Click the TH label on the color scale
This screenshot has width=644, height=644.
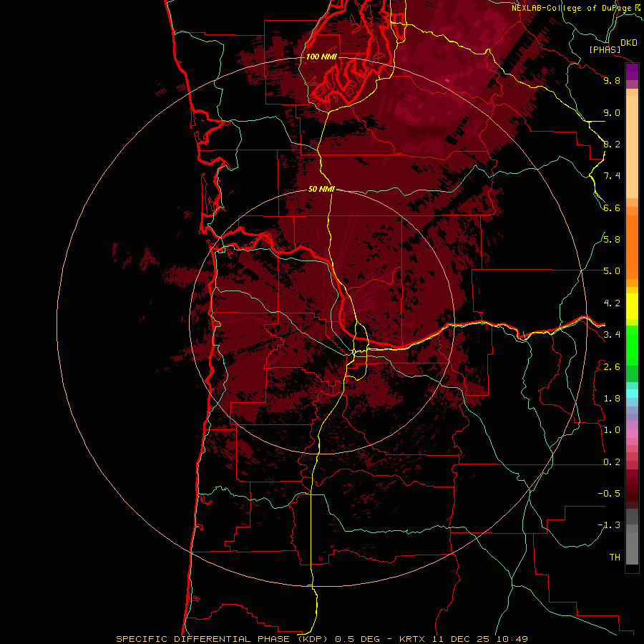[x=615, y=557]
